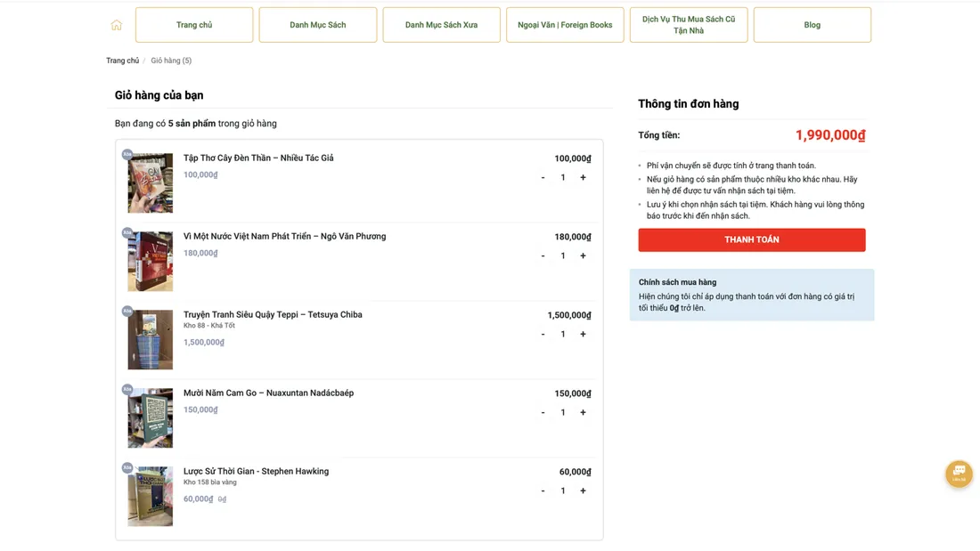Remove Tập Thơ Cây Đèn Thần via Xóa badge
980x551 pixels.
(127, 154)
